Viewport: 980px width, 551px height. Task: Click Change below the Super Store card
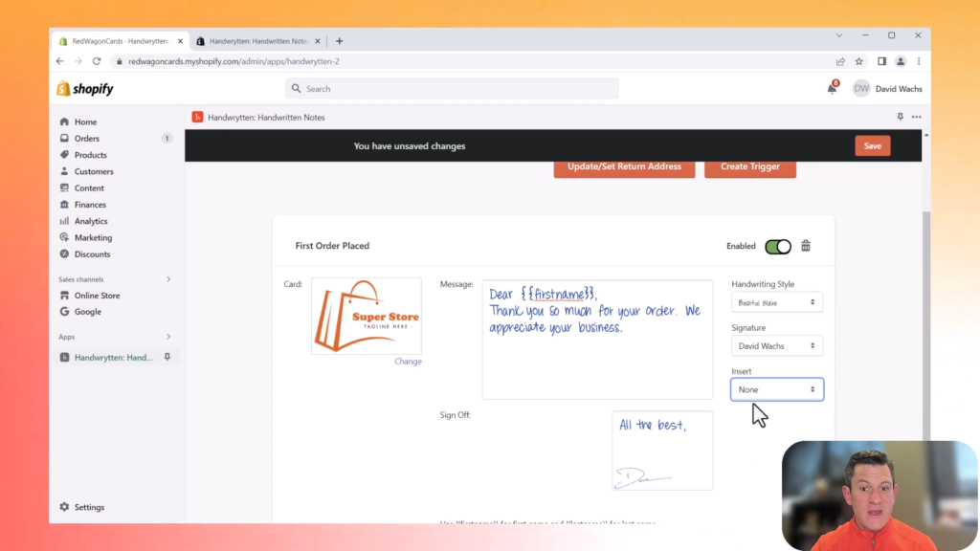pos(408,361)
